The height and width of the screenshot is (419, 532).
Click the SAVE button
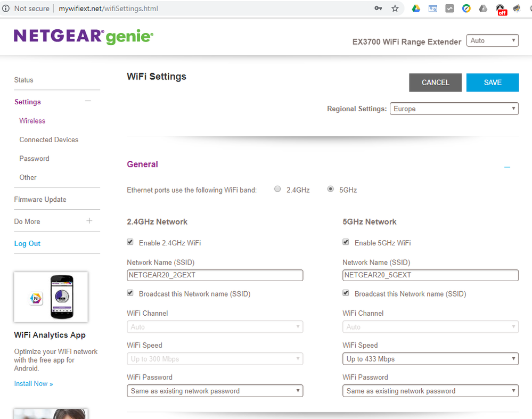493,83
